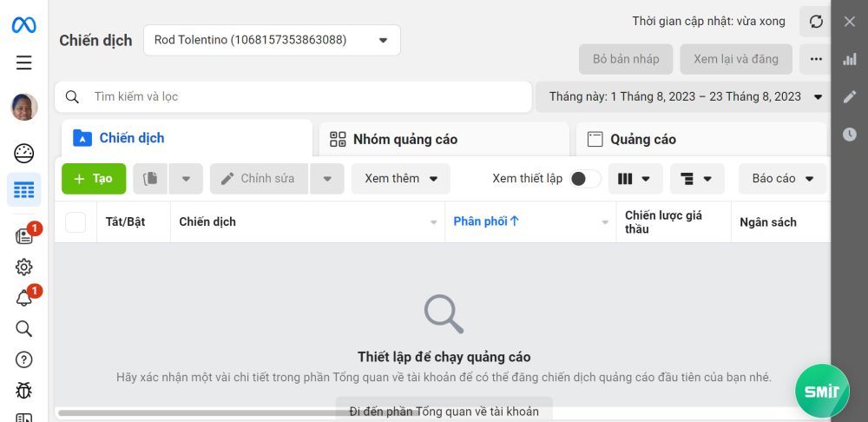Image resolution: width=868 pixels, height=422 pixels.
Task: Open the notifications bell icon
Action: pos(23,299)
